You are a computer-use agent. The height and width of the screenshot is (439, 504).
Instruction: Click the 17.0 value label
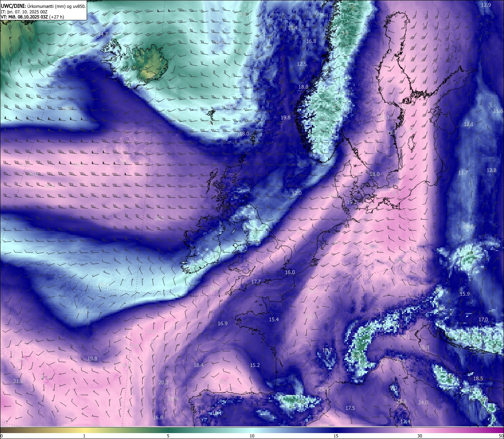tap(483, 319)
